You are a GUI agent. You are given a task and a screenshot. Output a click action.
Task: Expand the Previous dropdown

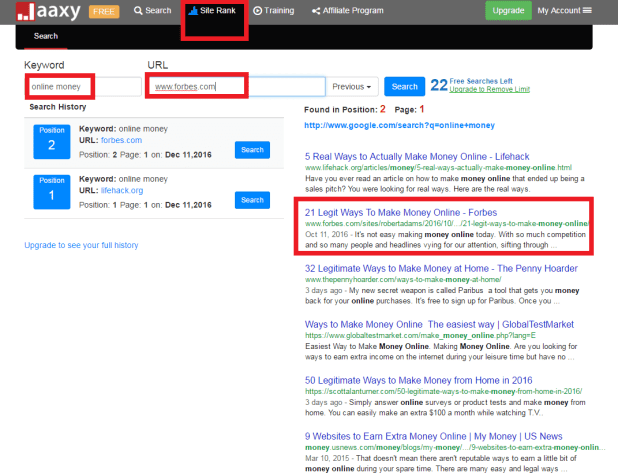[x=352, y=86]
